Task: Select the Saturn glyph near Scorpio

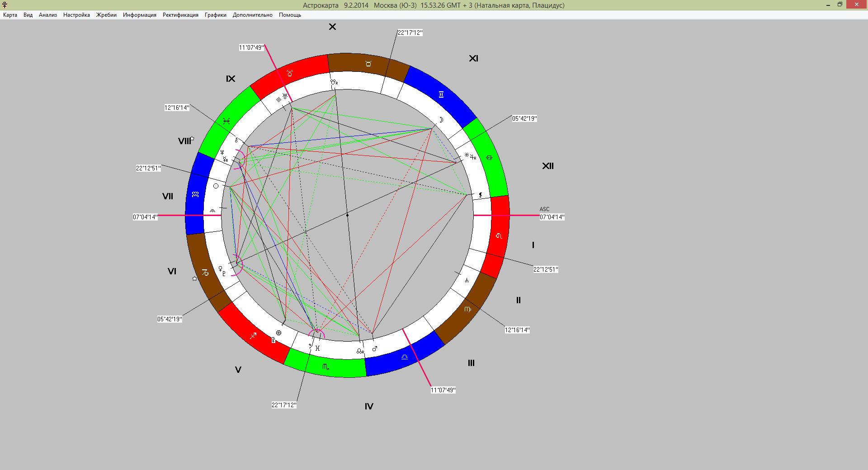Action: pos(311,346)
